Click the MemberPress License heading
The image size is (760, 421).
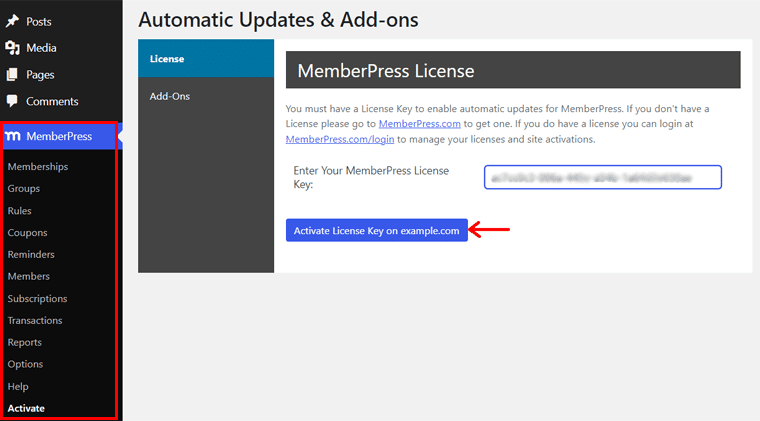[386, 71]
